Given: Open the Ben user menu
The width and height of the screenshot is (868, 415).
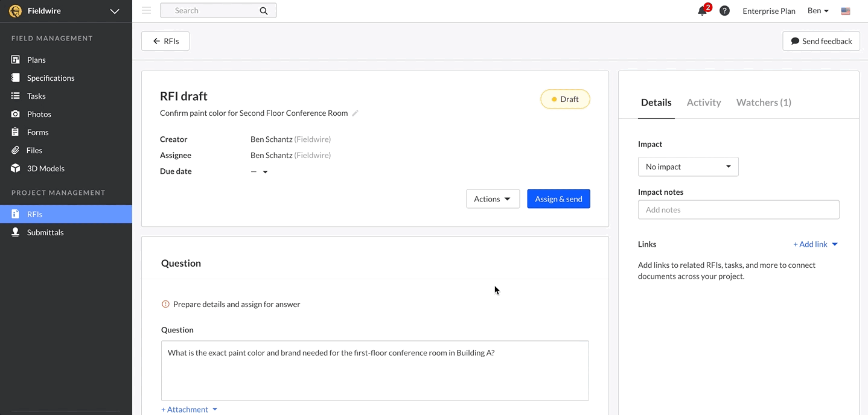Looking at the screenshot, I should (818, 11).
